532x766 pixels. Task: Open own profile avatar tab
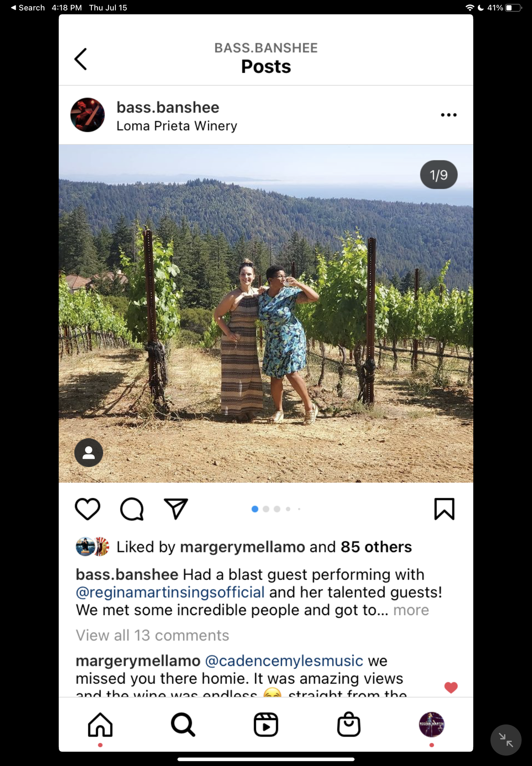432,725
